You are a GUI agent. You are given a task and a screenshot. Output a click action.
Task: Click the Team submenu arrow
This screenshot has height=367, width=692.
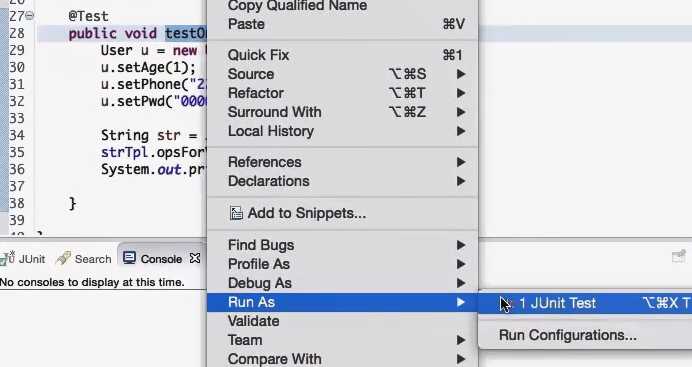(461, 340)
